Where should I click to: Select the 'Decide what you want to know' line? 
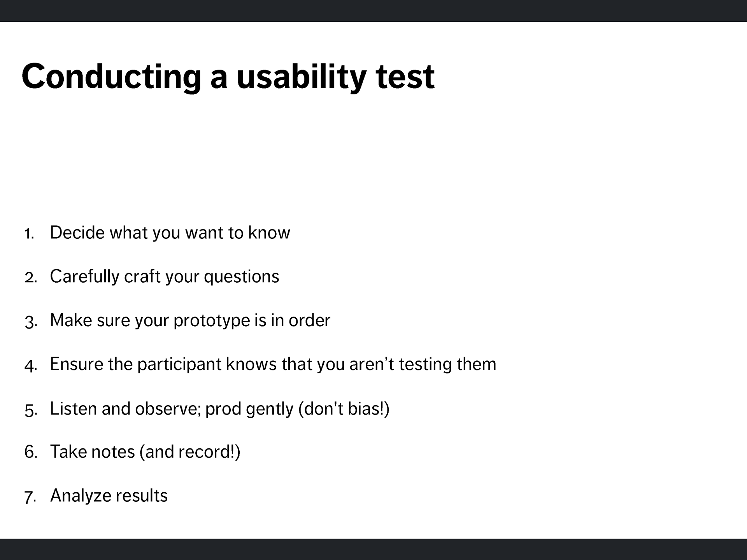click(x=170, y=233)
